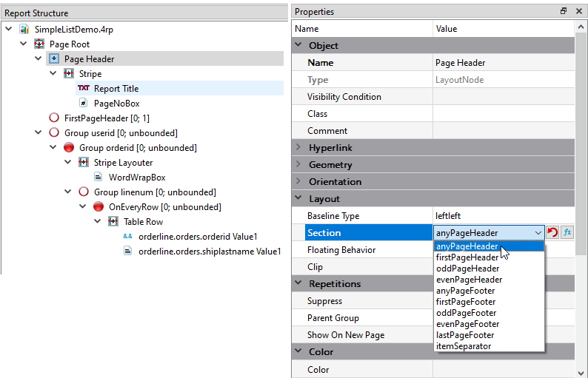Click the Comment property value field
Image resolution: width=588 pixels, height=378 pixels.
pyautogui.click(x=504, y=131)
